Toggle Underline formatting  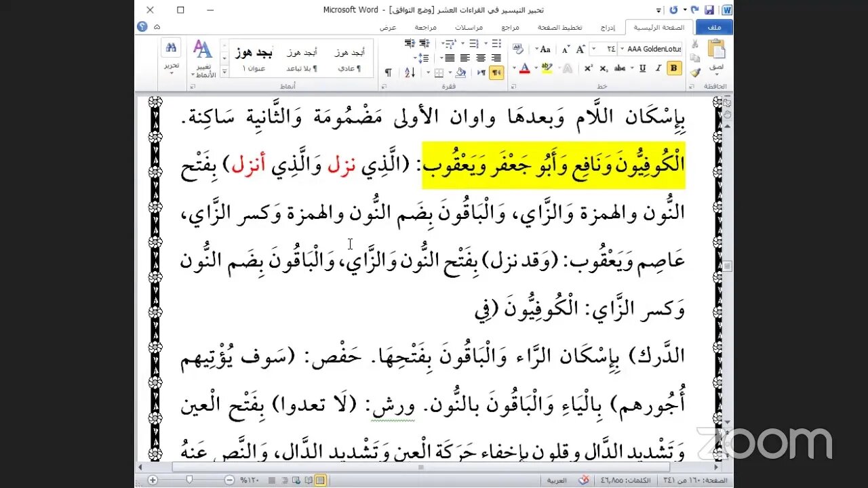[x=643, y=68]
